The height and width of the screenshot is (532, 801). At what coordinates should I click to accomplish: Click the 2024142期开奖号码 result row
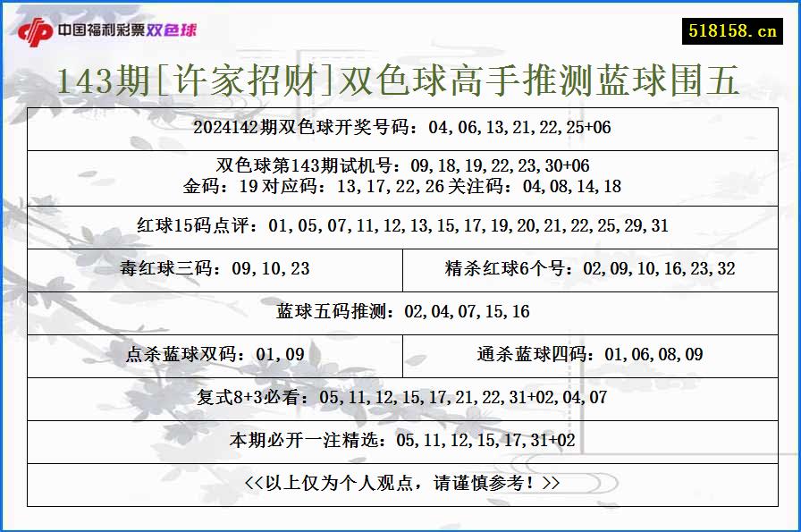(x=400, y=128)
